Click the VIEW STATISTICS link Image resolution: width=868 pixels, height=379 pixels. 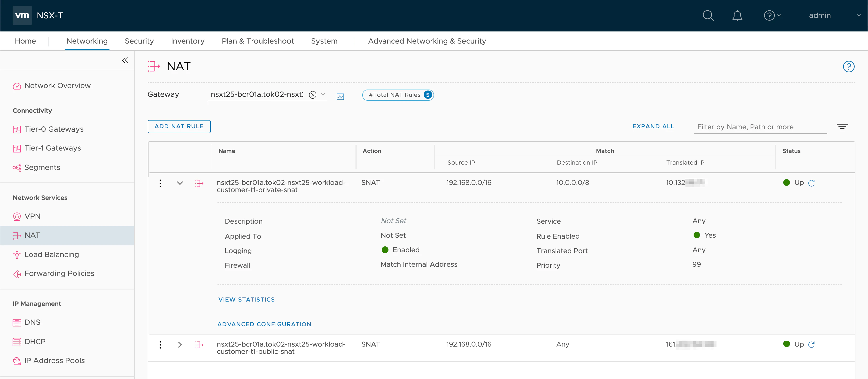click(246, 300)
